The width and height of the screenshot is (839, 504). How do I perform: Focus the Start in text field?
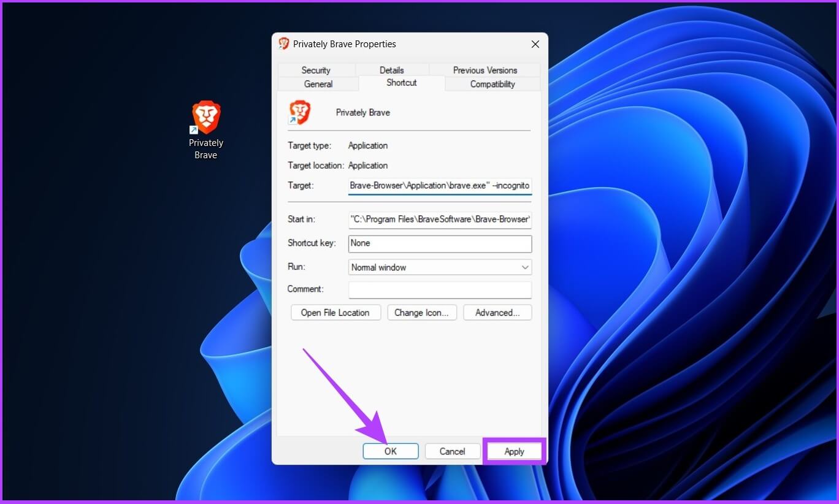coord(440,220)
